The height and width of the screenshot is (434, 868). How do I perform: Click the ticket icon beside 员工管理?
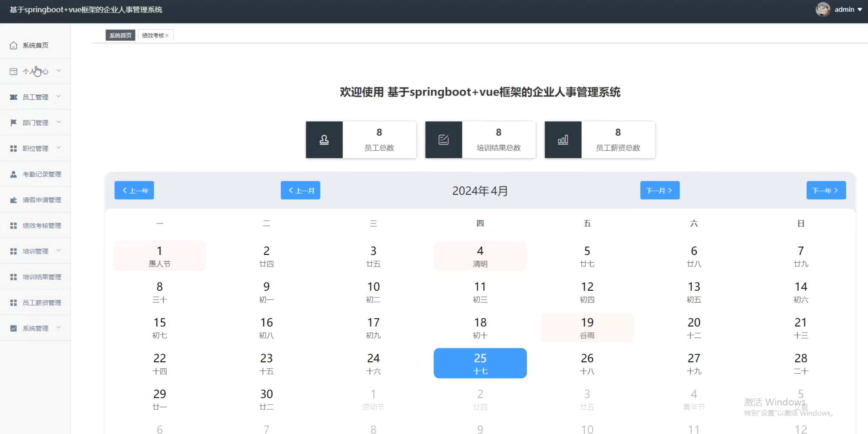[13, 97]
